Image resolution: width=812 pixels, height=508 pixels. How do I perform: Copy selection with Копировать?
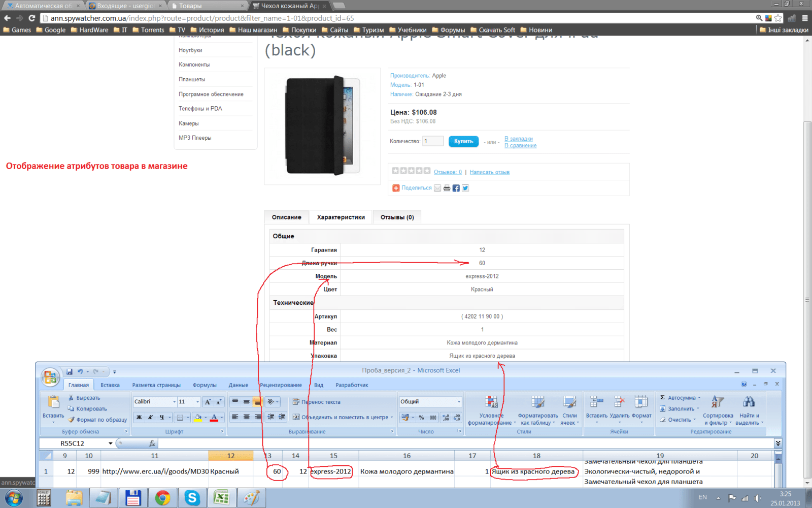87,409
